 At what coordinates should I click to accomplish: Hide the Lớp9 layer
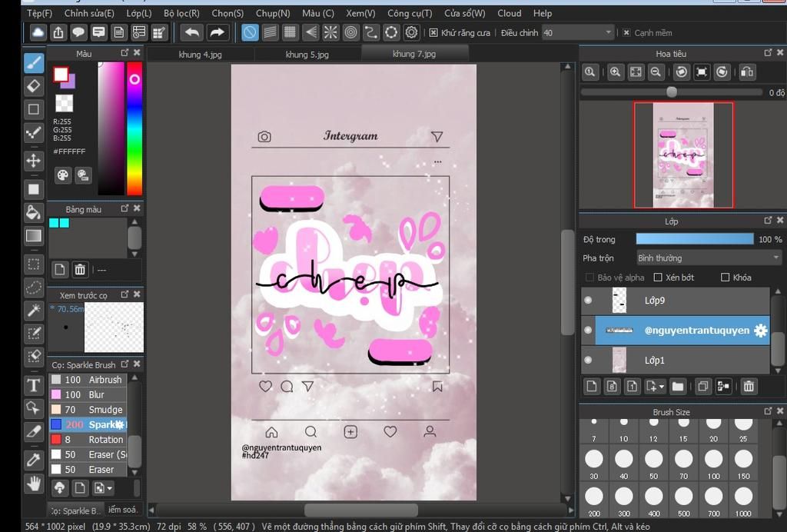(x=588, y=300)
